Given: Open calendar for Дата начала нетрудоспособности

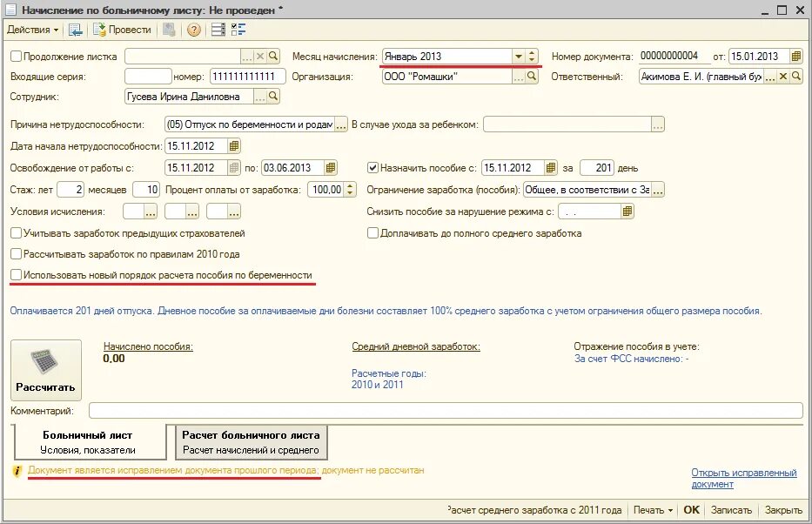Looking at the screenshot, I should point(233,146).
